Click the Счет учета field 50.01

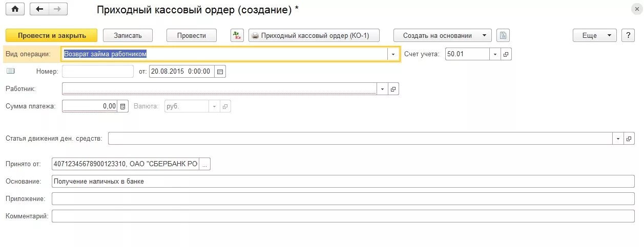point(468,54)
